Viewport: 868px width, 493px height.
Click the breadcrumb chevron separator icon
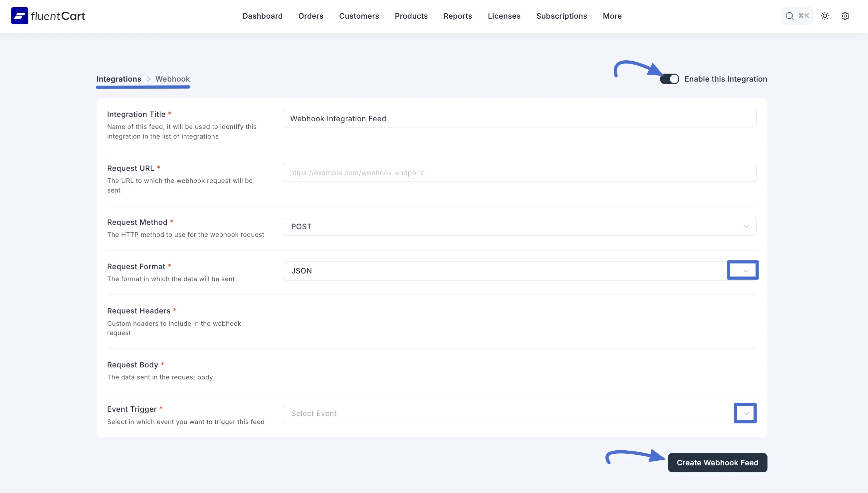click(x=148, y=79)
